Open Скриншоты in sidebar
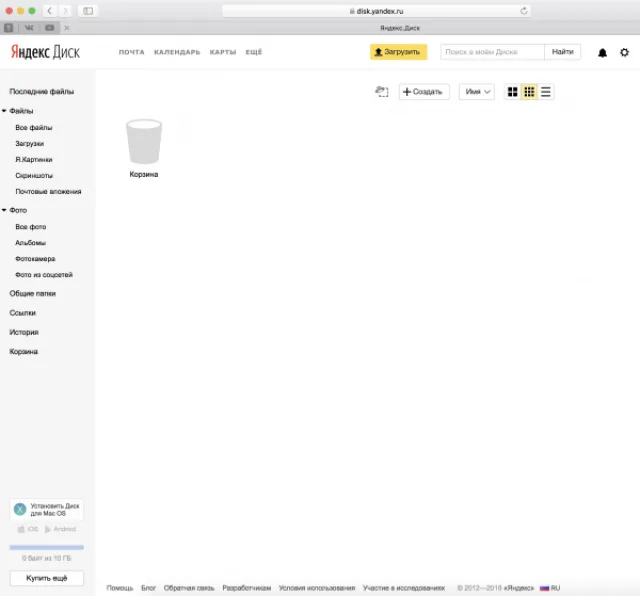This screenshot has height=596, width=640. [34, 176]
